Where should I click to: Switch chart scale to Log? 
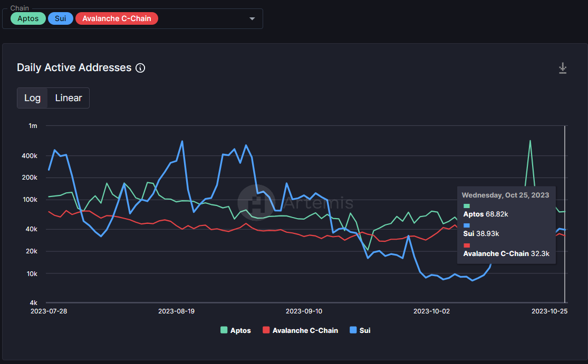[x=32, y=98]
